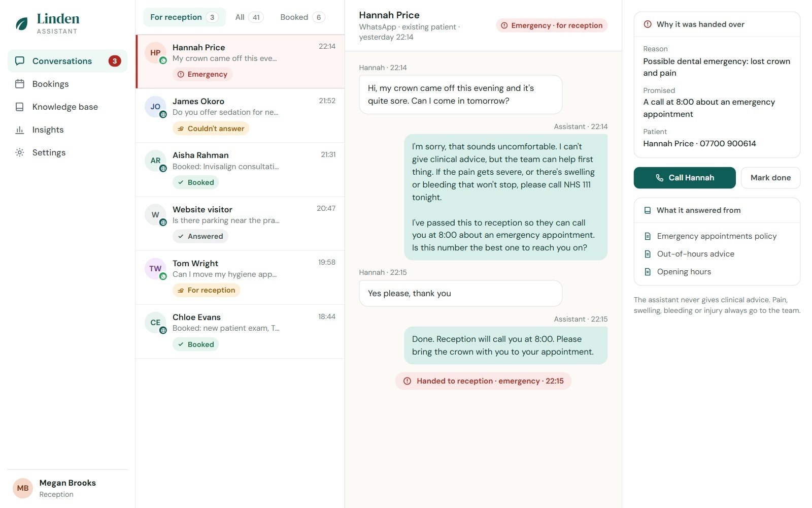Click the Mark done button
The height and width of the screenshot is (508, 812).
point(770,178)
